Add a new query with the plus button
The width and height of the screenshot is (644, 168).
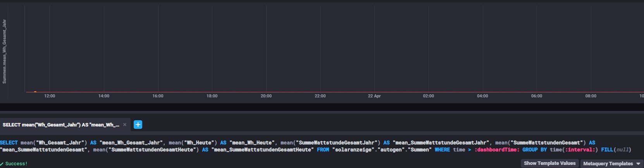[138, 125]
